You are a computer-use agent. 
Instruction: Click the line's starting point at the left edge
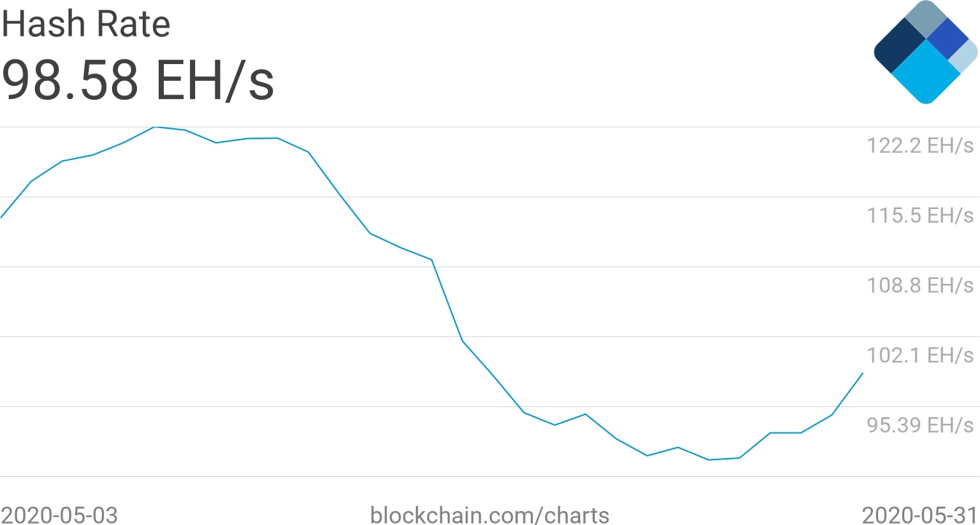[x=1, y=217]
